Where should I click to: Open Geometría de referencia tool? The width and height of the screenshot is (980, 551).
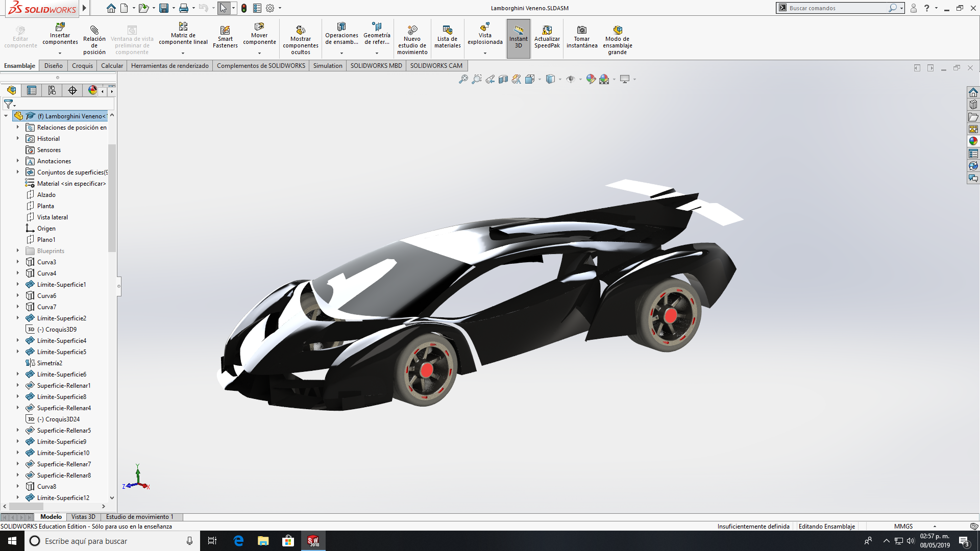(x=377, y=34)
